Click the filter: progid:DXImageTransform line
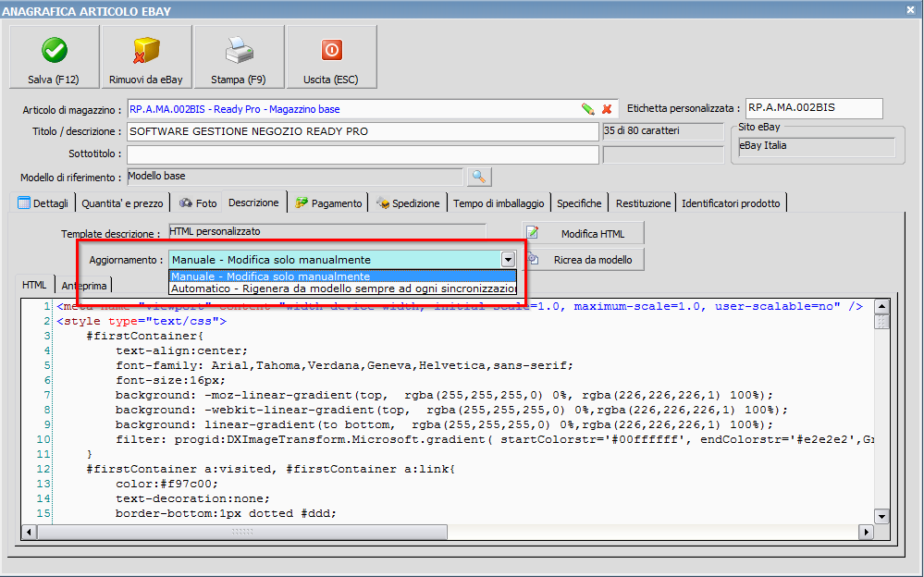 pos(495,439)
